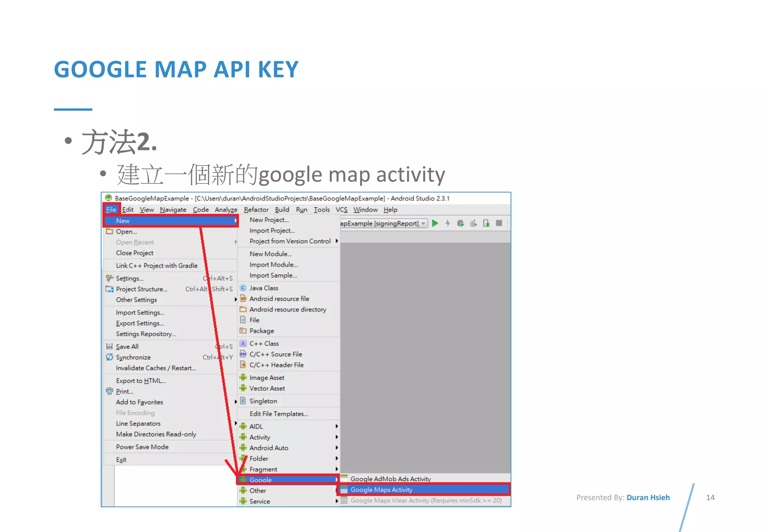Click the Android Studio title bar icon
Image resolution: width=769 pixels, height=532 pixels.
[x=109, y=198]
